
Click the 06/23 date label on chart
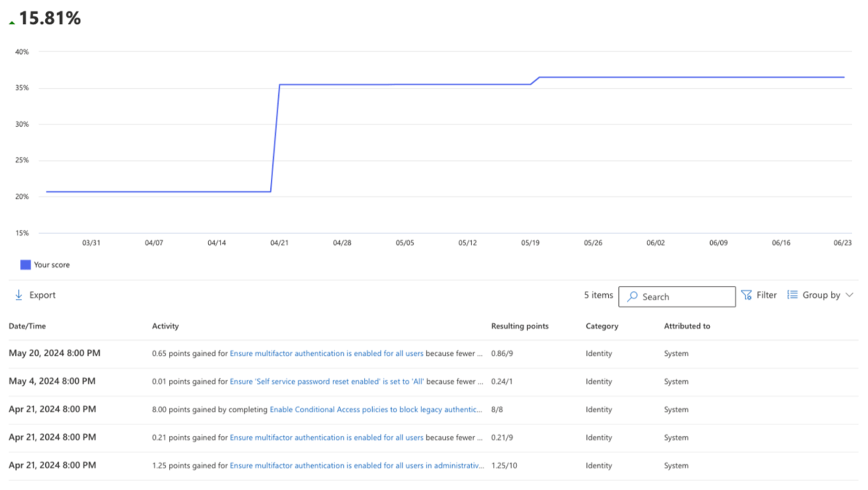(843, 242)
